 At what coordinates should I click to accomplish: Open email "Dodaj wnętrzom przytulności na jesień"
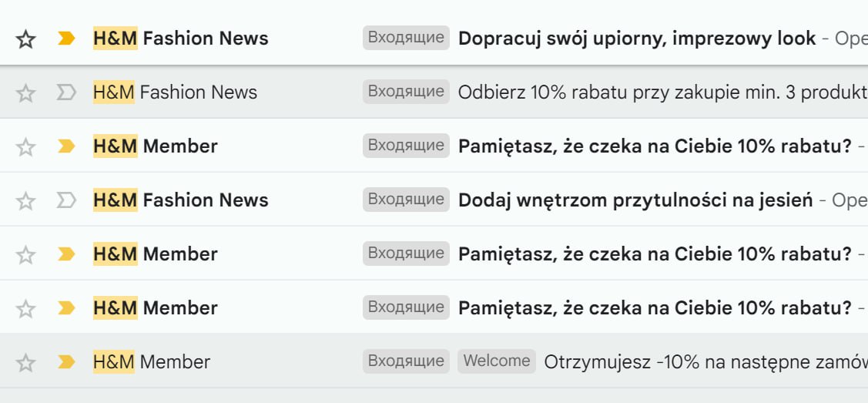tap(635, 200)
